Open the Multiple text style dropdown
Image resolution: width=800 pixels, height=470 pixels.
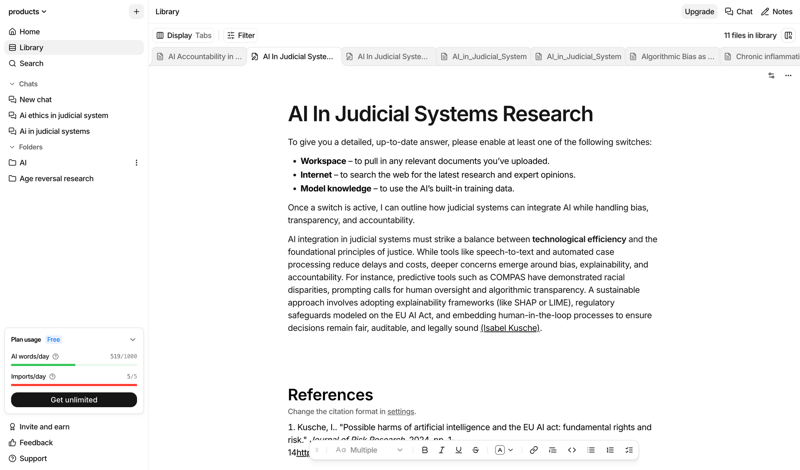(x=370, y=450)
